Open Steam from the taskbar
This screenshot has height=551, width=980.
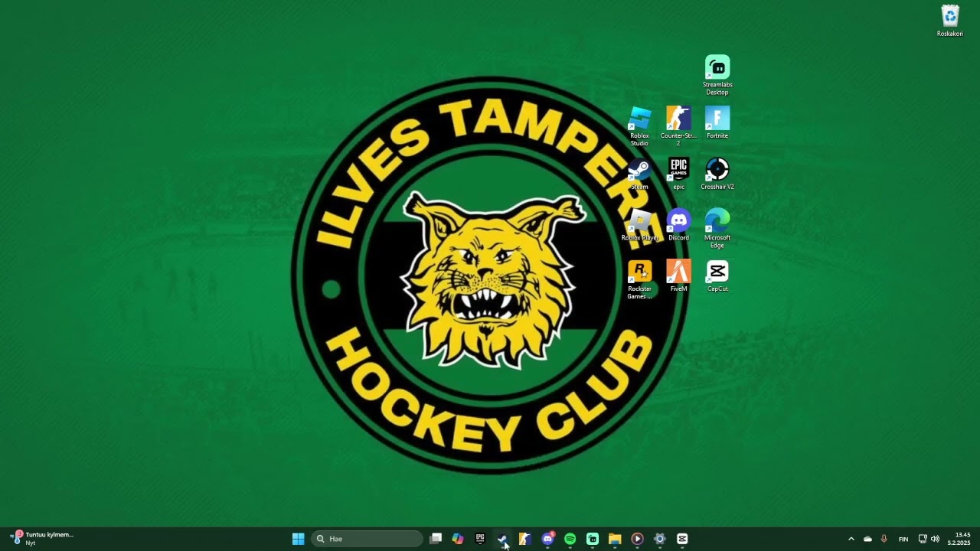pos(502,539)
